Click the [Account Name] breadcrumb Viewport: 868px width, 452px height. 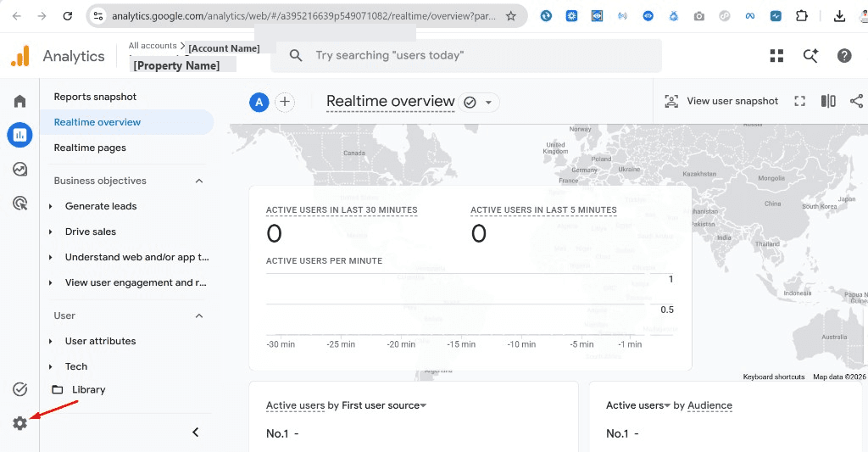[x=224, y=48]
